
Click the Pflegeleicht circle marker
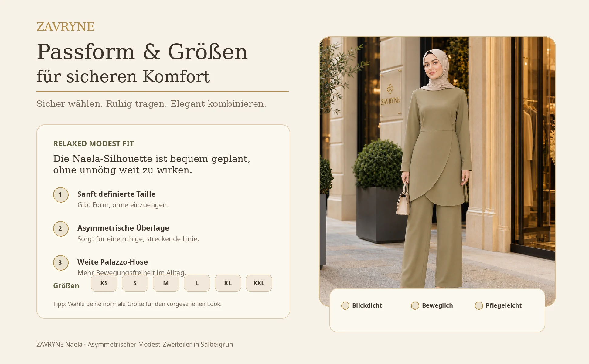(479, 305)
